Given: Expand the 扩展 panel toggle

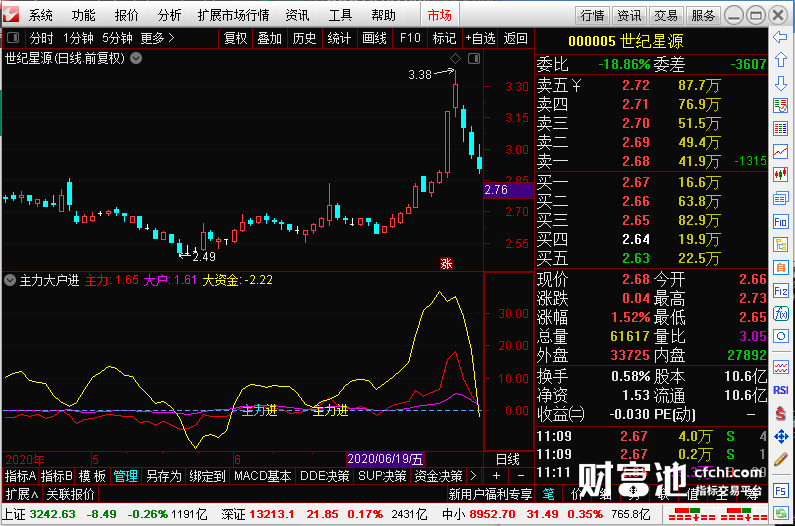Looking at the screenshot, I should tap(22, 494).
